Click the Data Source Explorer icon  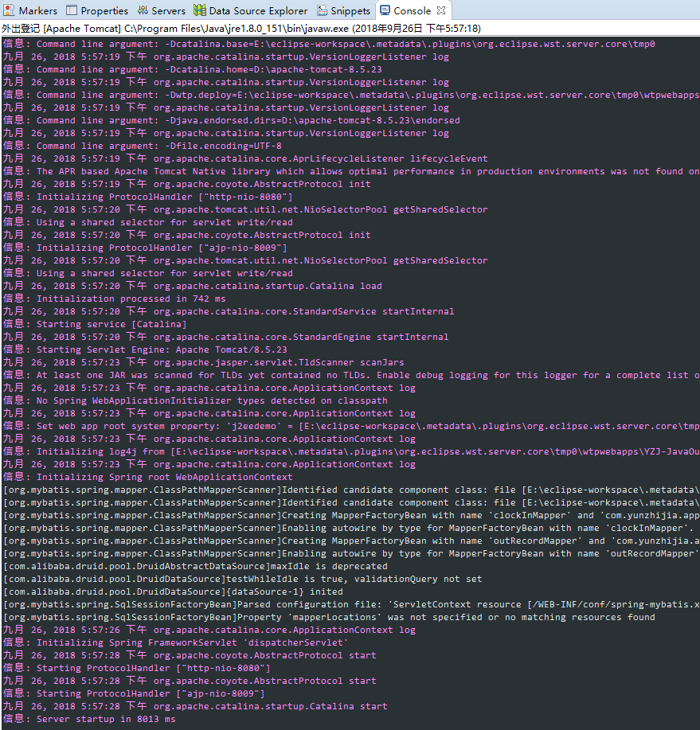[200, 11]
